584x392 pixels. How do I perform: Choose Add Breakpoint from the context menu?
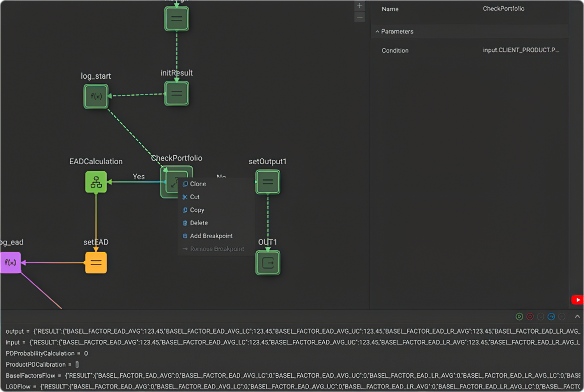(216, 236)
